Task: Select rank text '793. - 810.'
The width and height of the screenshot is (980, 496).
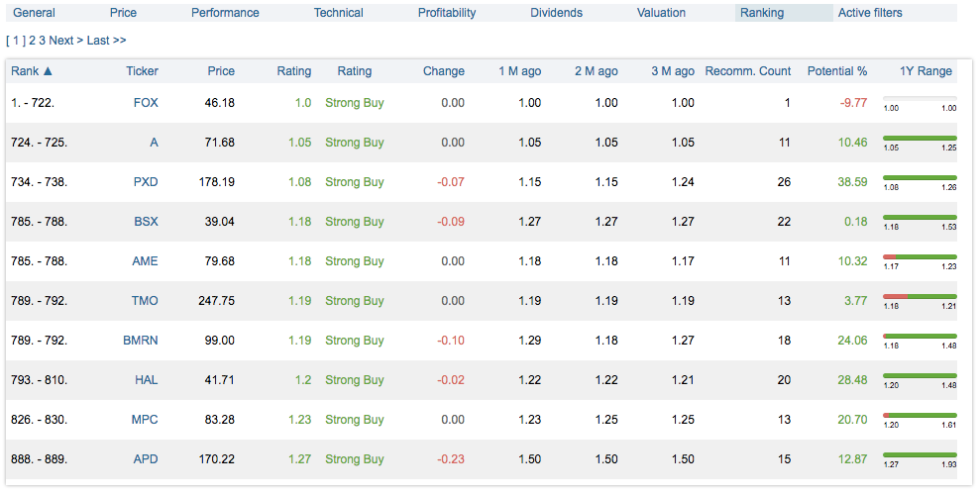Action: 40,380
